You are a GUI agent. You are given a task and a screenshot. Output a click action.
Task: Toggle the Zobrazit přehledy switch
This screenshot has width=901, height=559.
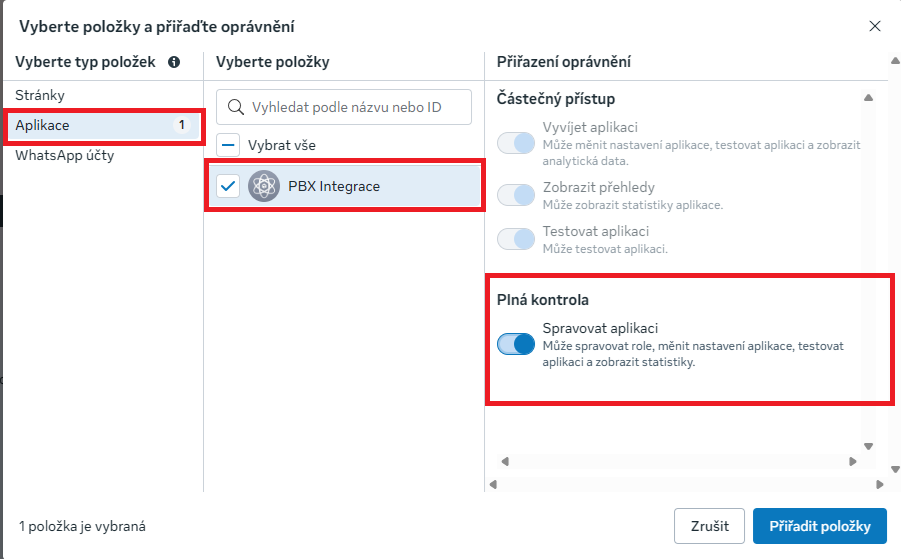(517, 195)
